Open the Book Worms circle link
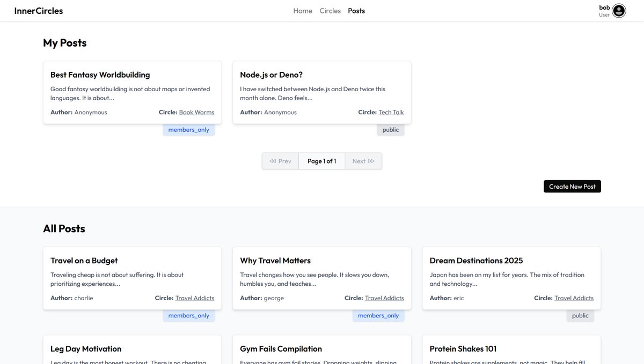The height and width of the screenshot is (364, 644). [196, 112]
